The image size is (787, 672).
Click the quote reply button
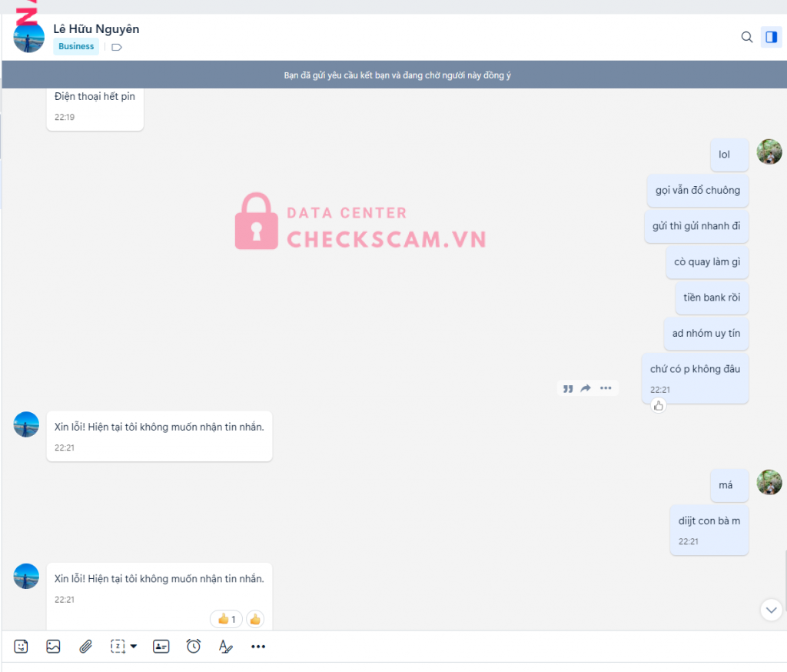[568, 388]
